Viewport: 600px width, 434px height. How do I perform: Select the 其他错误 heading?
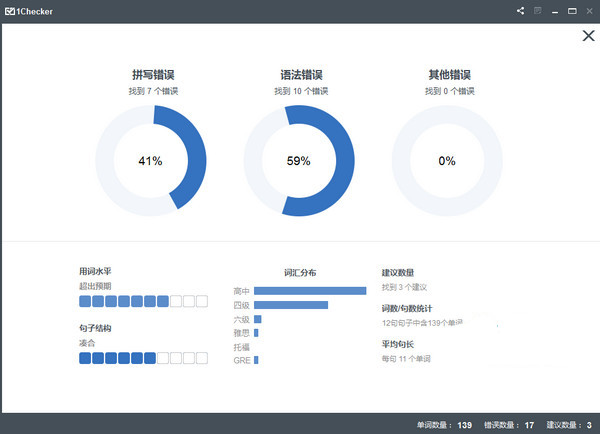[450, 75]
